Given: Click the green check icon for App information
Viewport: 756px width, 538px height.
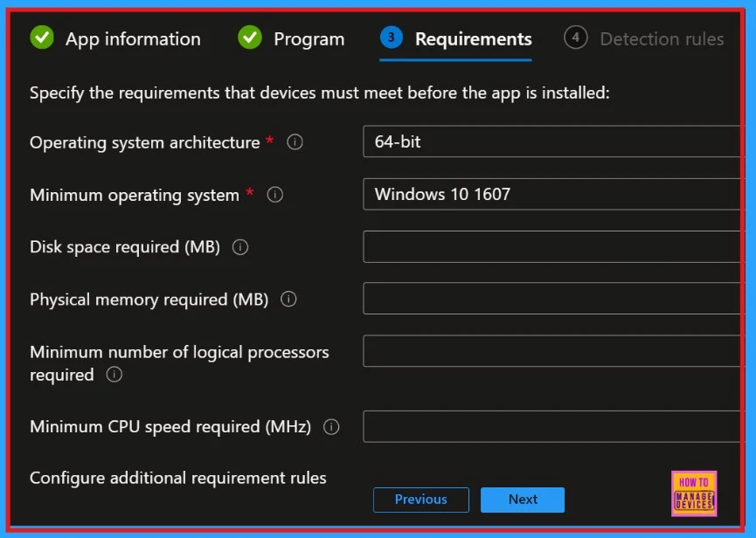Looking at the screenshot, I should click(42, 38).
